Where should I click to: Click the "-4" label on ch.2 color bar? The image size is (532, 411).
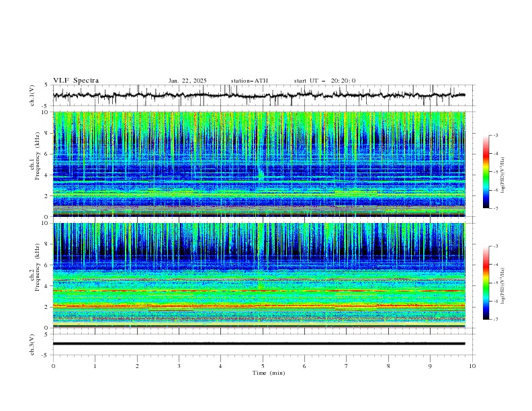tap(496, 265)
